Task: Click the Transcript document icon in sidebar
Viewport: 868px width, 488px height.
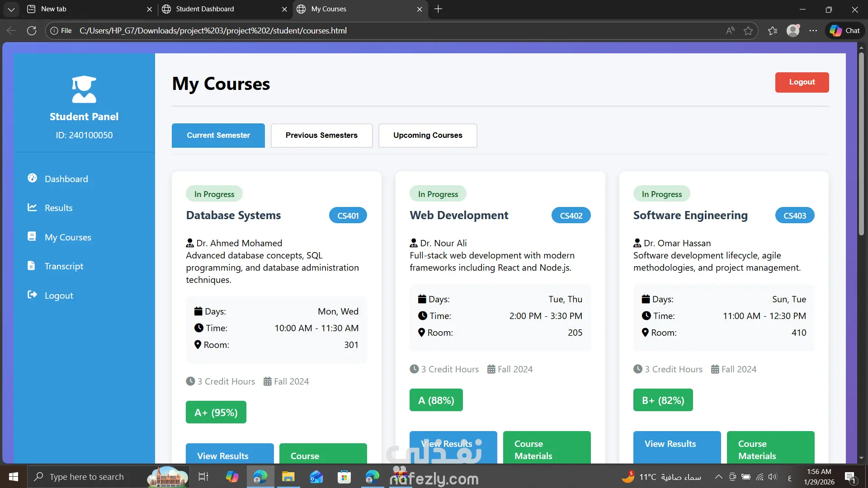Action: pos(31,266)
